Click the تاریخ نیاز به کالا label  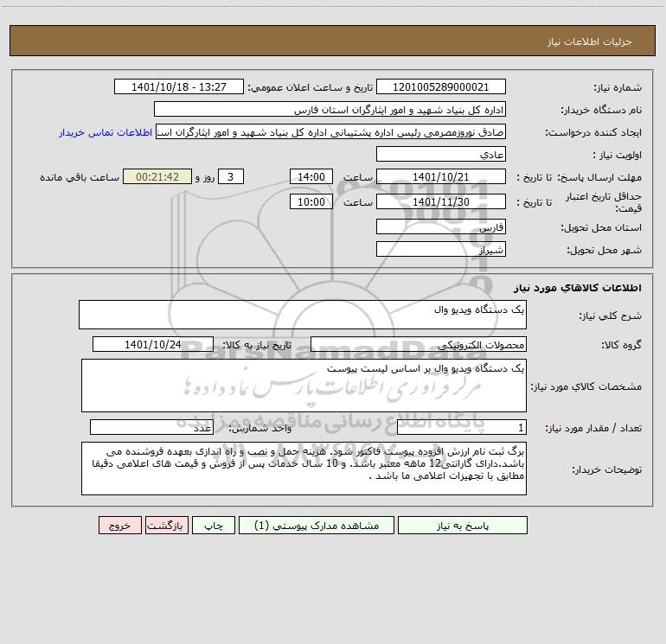coord(257,345)
